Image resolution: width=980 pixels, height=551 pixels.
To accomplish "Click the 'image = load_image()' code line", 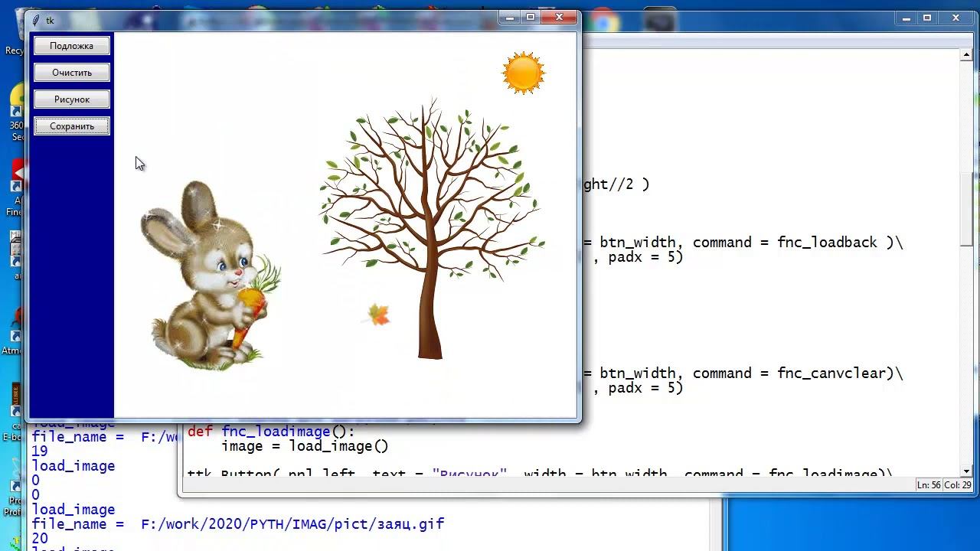I will [305, 446].
